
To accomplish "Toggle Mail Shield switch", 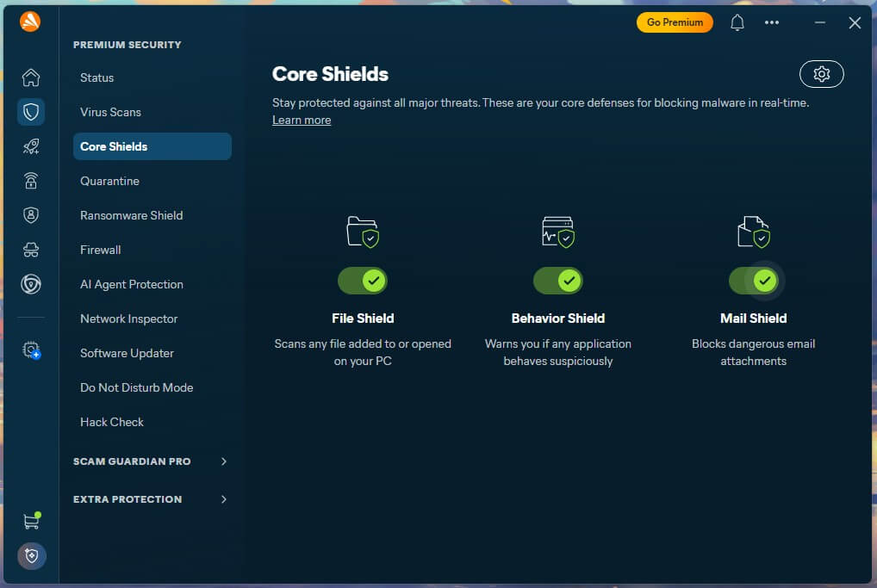I will coord(754,281).
